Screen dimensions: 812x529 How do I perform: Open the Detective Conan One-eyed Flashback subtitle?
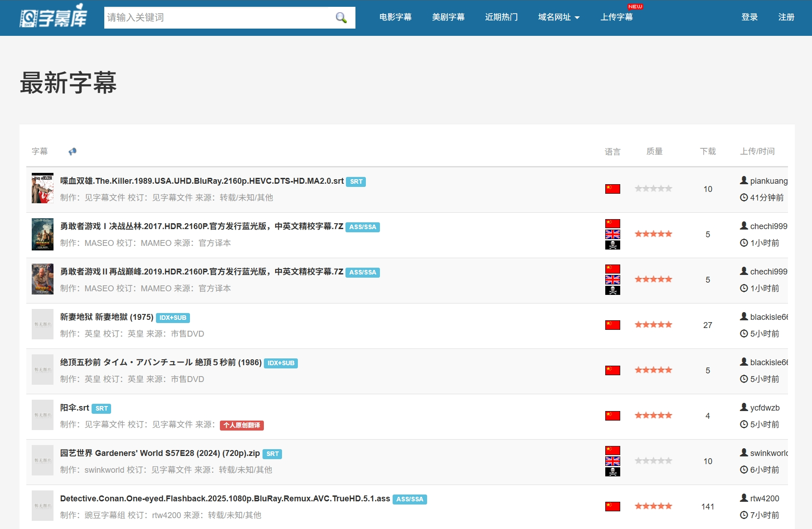coord(225,499)
